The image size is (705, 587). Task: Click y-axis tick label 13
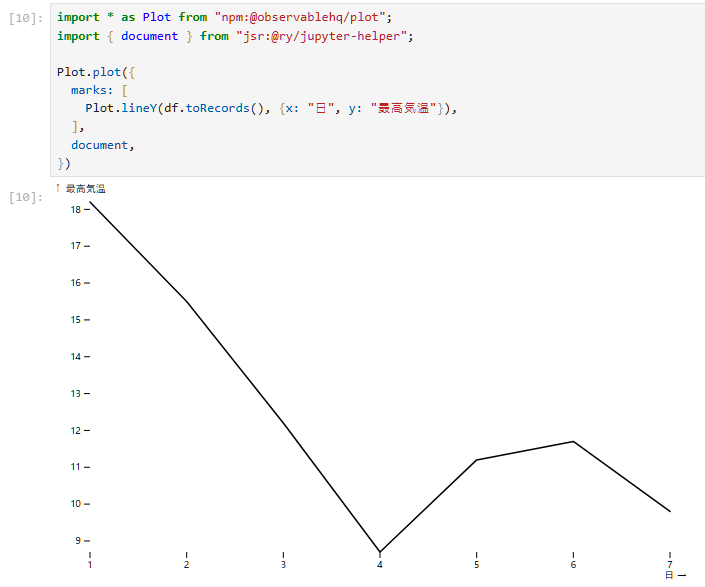[x=76, y=393]
